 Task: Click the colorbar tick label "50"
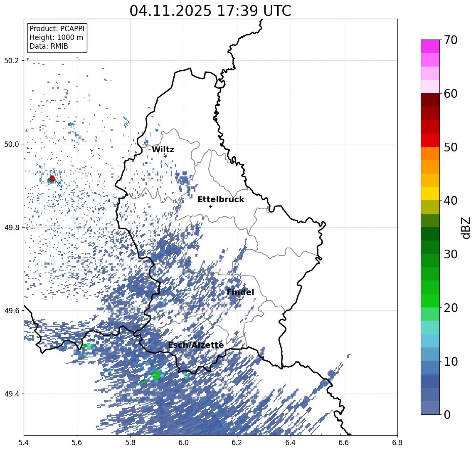tap(451, 147)
